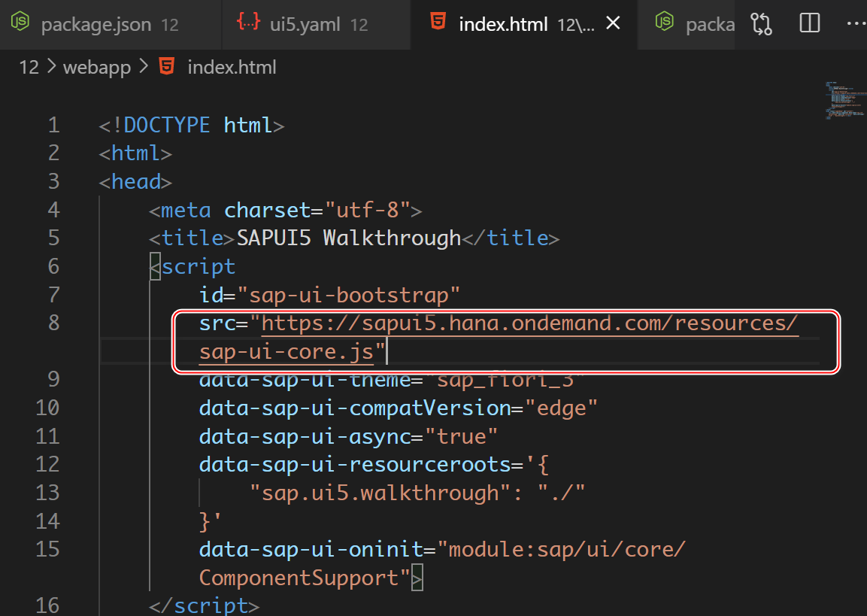
Task: Split the editor right
Action: (x=810, y=23)
